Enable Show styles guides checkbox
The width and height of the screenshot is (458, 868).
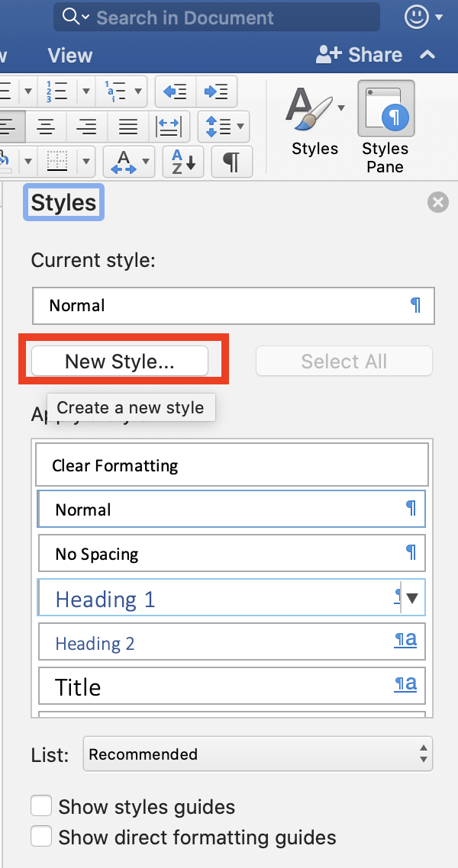41,806
